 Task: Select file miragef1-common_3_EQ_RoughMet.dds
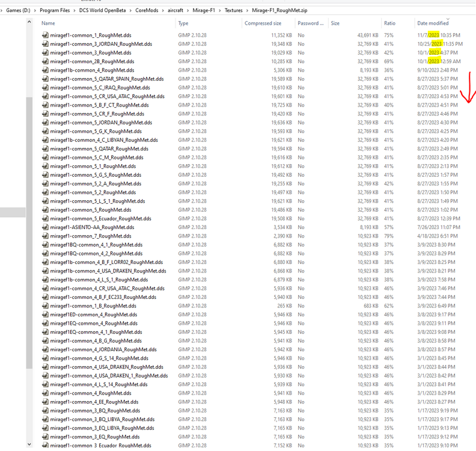95,437
